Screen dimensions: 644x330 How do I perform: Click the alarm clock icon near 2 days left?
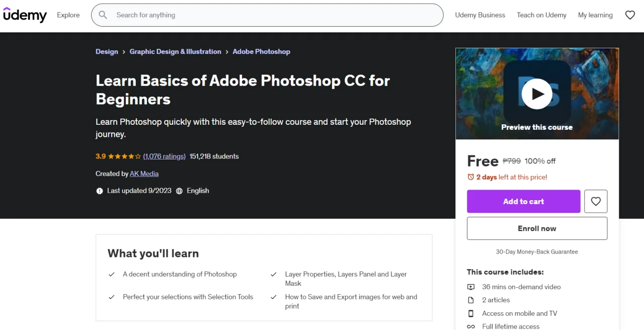pos(471,177)
